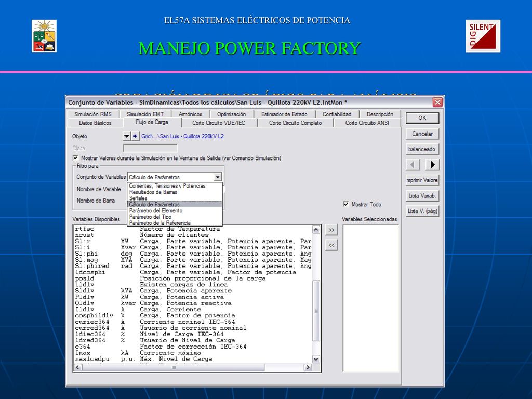Select the posld Posición proporcional row

[x=193, y=278]
